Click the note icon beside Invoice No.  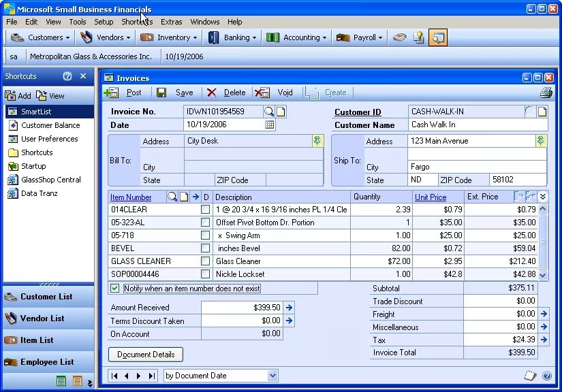(281, 112)
